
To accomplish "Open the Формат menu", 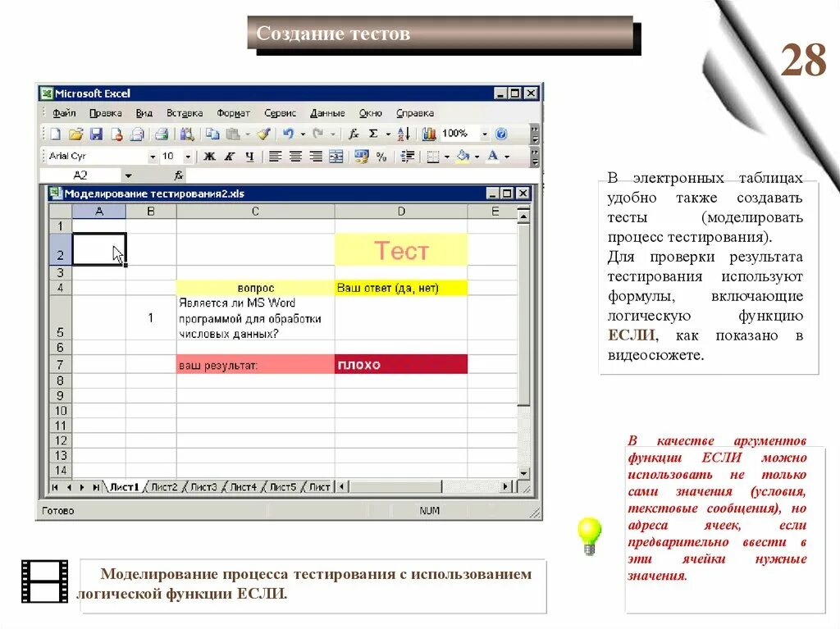I will (233, 113).
